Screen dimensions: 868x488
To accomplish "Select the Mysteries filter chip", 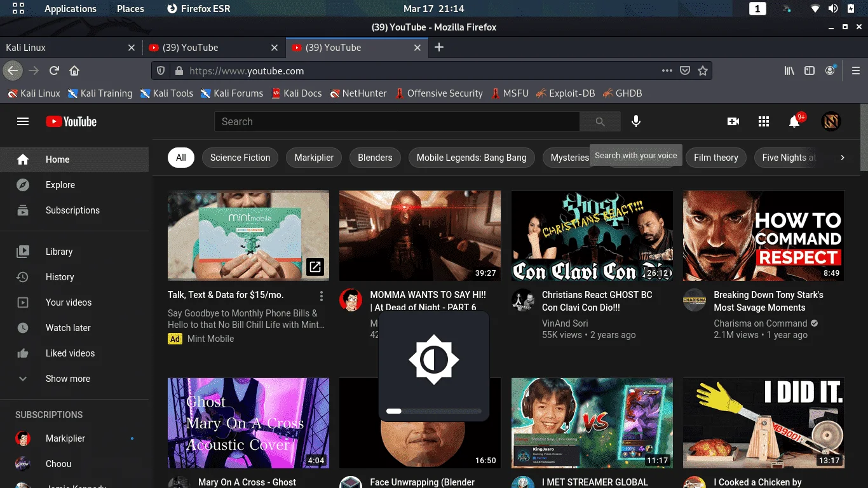I will tap(569, 158).
